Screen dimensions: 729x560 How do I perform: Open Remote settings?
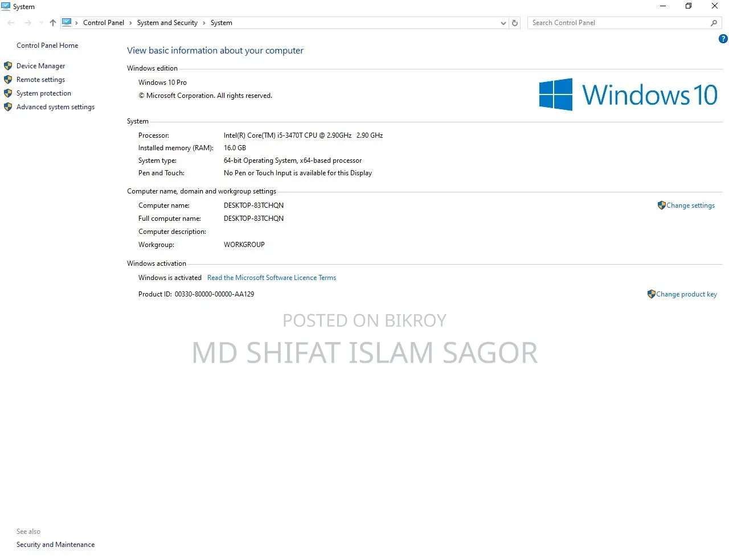[41, 80]
